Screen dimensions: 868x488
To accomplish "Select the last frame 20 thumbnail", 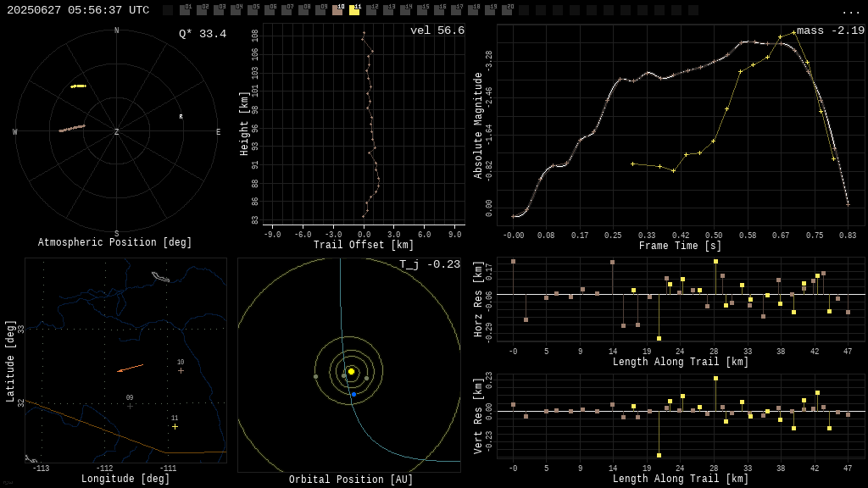I will [x=509, y=11].
